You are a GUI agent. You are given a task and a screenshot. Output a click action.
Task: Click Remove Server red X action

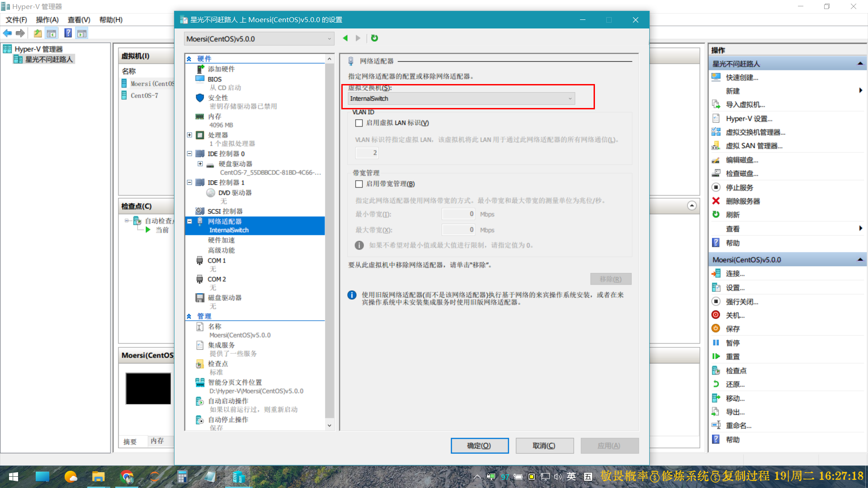[x=743, y=201]
